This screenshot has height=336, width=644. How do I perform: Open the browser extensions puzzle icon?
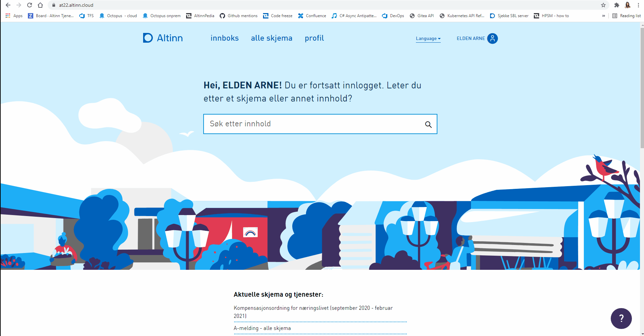click(616, 5)
